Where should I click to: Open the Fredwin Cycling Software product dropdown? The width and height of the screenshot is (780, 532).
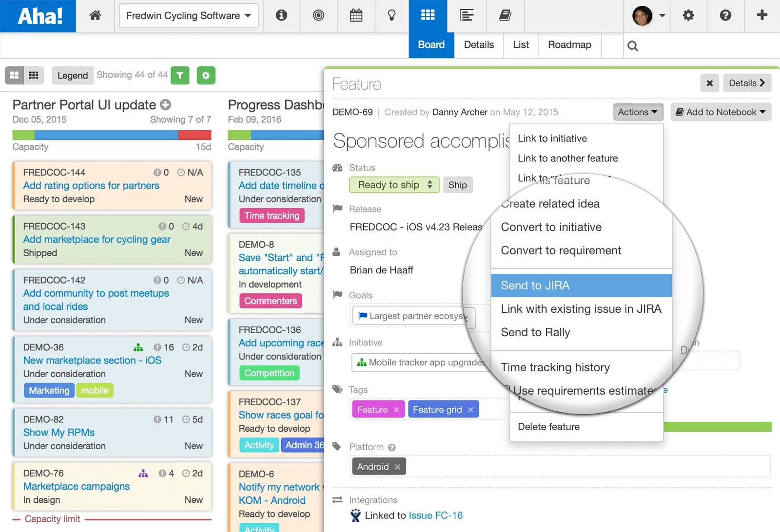pos(188,16)
